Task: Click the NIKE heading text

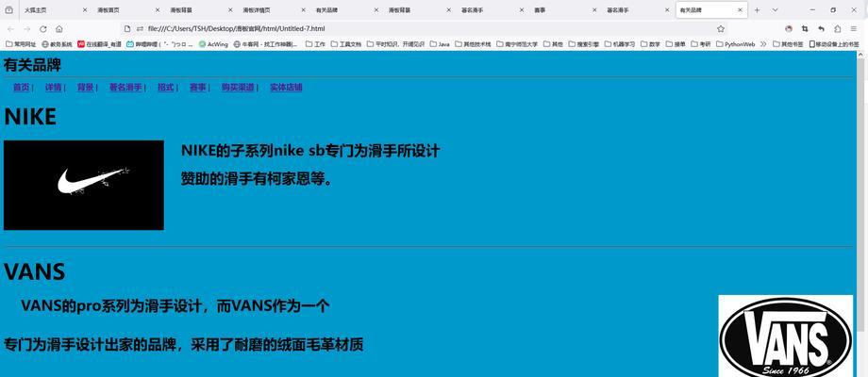Action: coord(30,117)
